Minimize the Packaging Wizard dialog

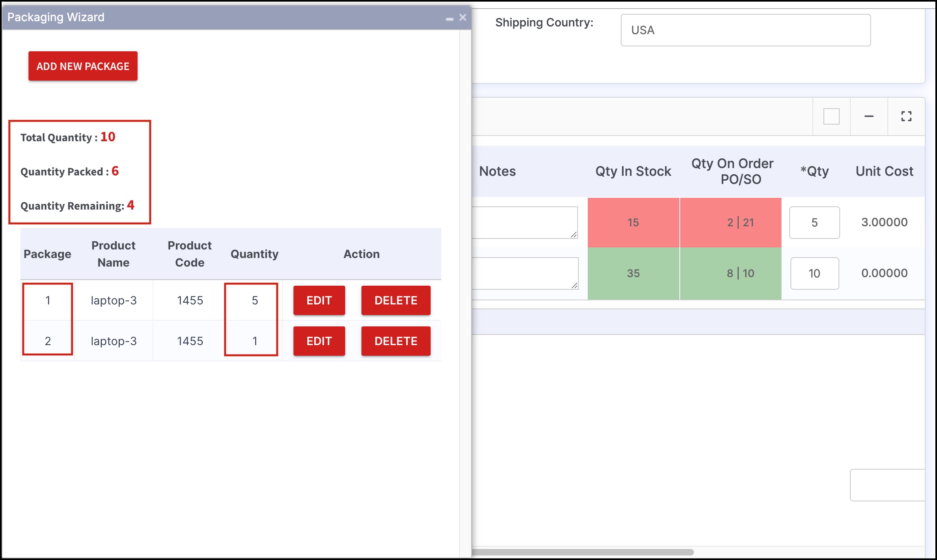point(449,19)
